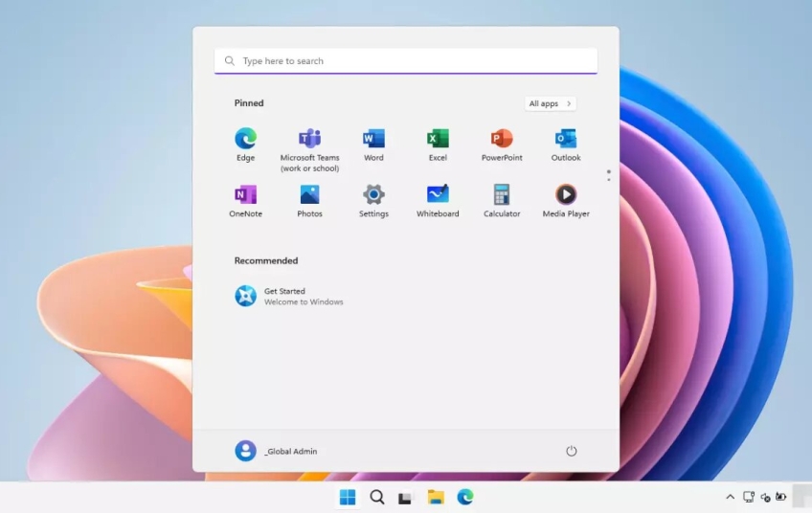Click the Type here to search field

coord(406,61)
